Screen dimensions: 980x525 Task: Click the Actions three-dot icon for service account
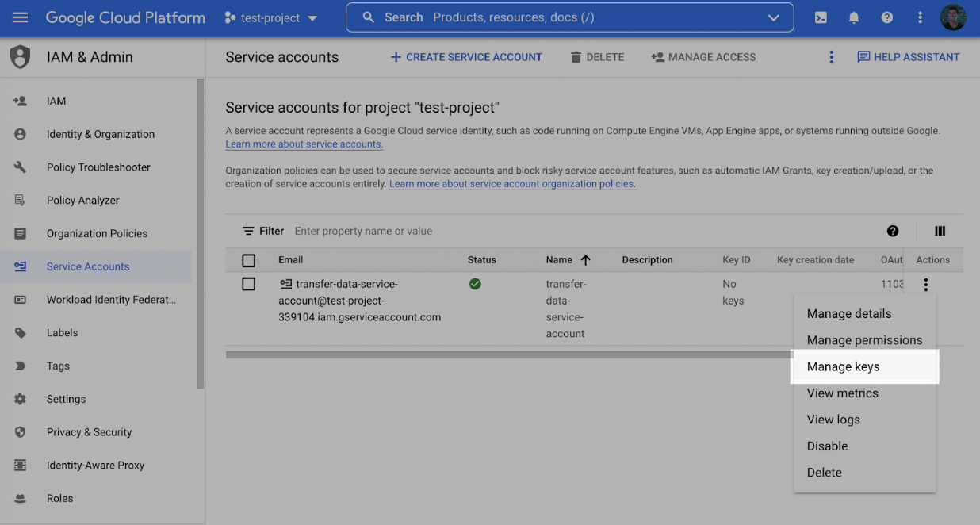pos(925,284)
